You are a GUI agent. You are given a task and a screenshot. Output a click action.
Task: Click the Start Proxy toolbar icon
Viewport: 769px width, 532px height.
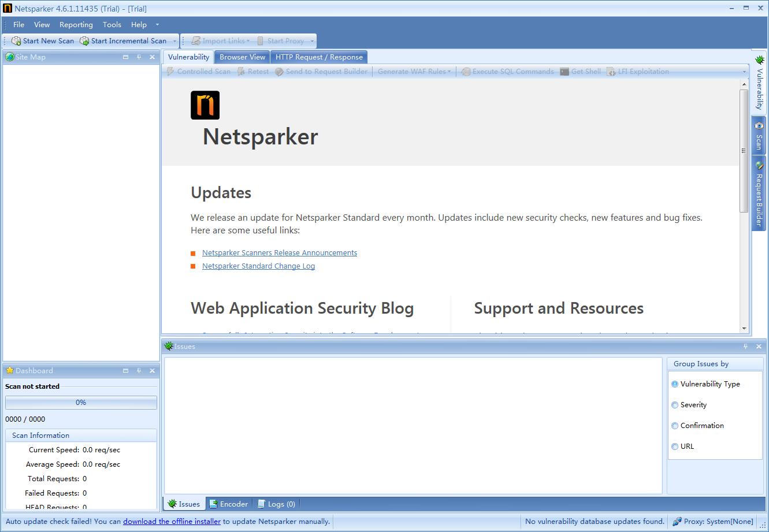(x=261, y=41)
